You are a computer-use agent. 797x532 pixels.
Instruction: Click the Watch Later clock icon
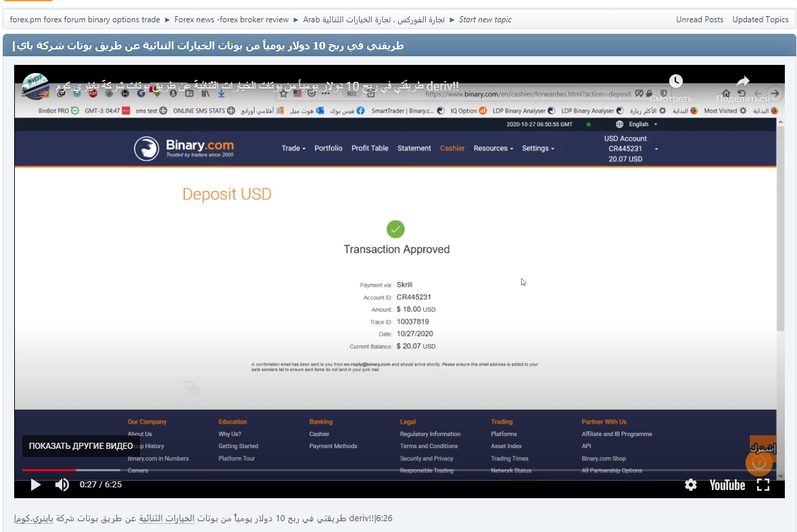676,80
